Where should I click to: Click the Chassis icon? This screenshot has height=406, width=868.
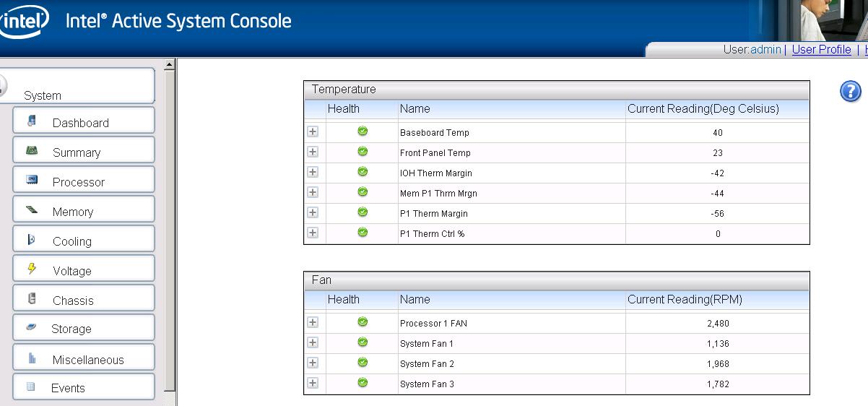tap(32, 298)
